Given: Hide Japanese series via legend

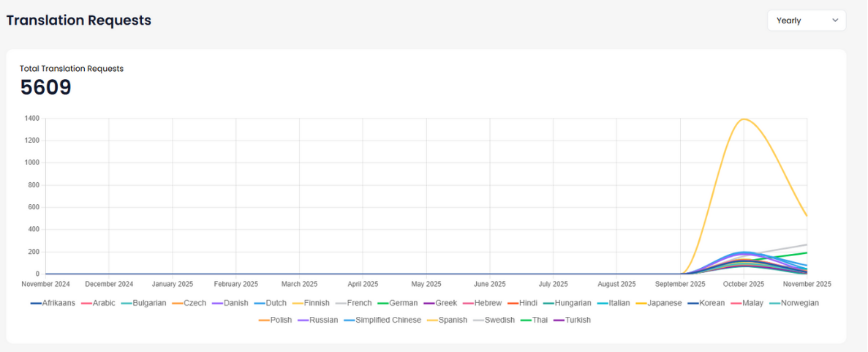Looking at the screenshot, I should tap(657, 303).
